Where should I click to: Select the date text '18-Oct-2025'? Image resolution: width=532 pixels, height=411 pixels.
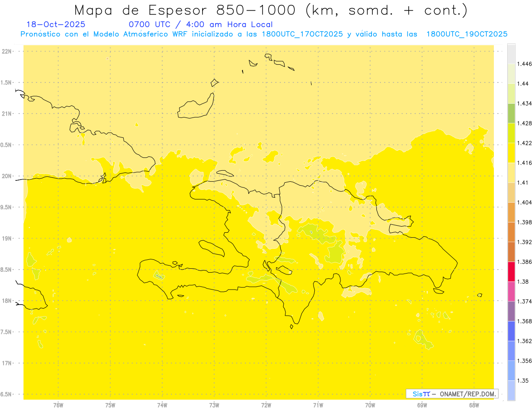click(x=56, y=24)
